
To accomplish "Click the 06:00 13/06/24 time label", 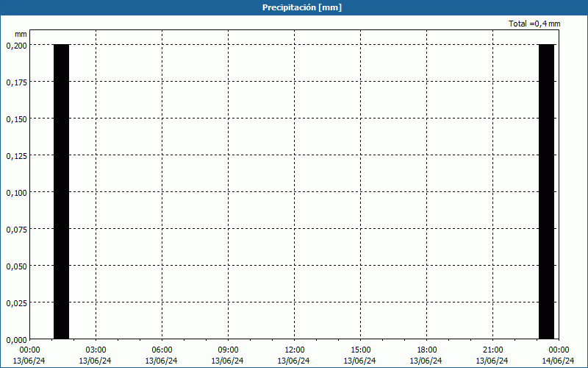I will (x=162, y=355).
